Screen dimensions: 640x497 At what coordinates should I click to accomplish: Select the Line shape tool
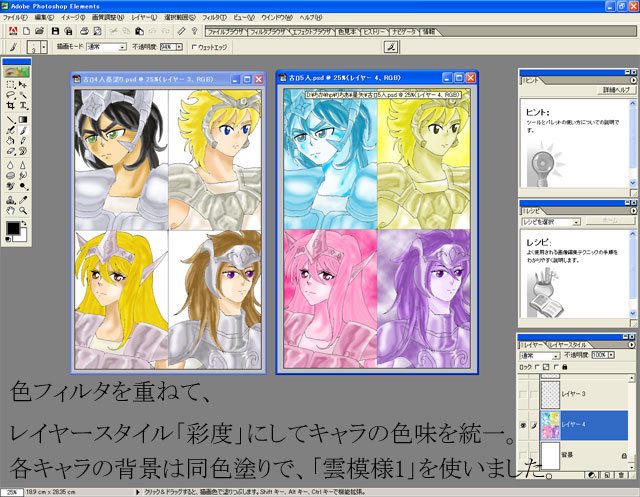click(x=11, y=120)
